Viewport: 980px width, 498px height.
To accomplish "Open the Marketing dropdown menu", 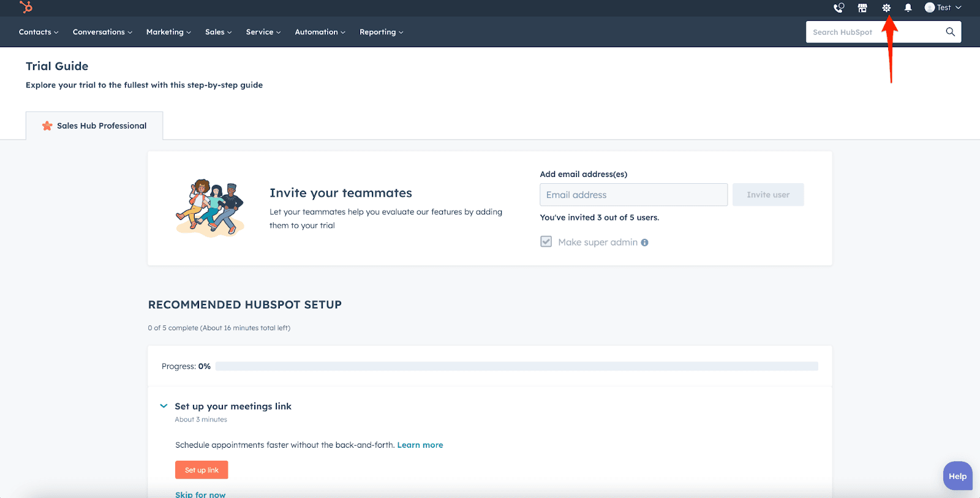I will [x=168, y=32].
